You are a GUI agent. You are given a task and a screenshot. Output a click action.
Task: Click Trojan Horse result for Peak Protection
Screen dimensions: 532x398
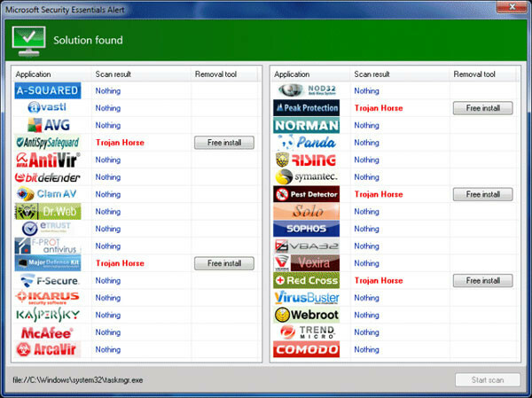coord(379,108)
